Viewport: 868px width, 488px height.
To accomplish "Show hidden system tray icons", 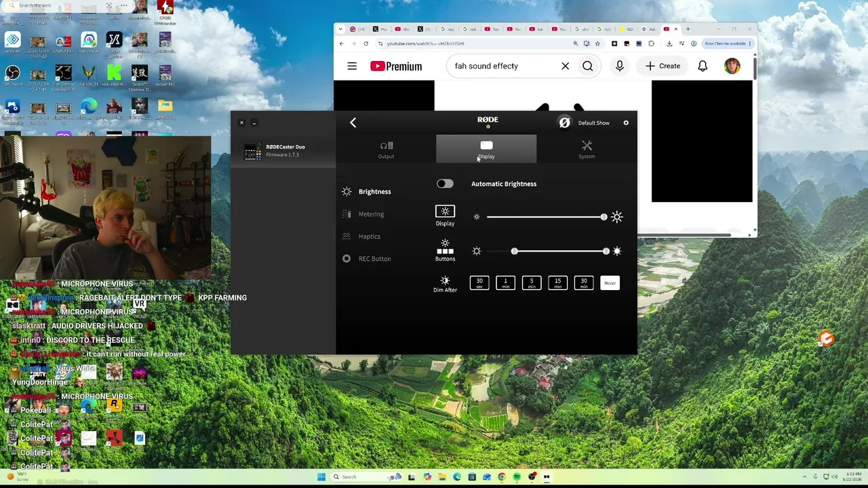I will click(805, 476).
